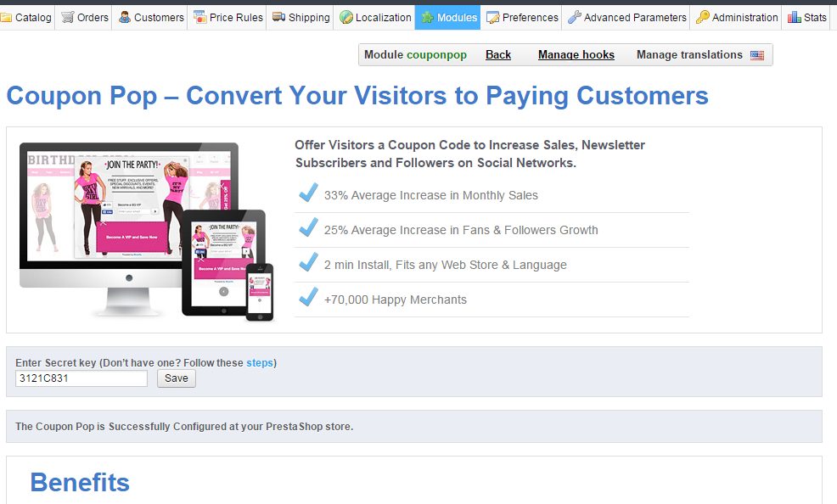
Task: Click the Customers person icon
Action: point(125,17)
